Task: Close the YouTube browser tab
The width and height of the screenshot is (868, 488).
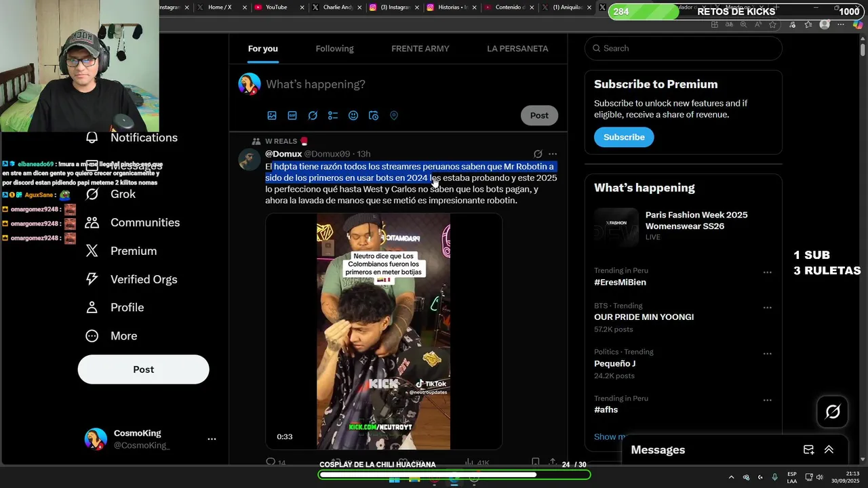Action: [x=302, y=7]
